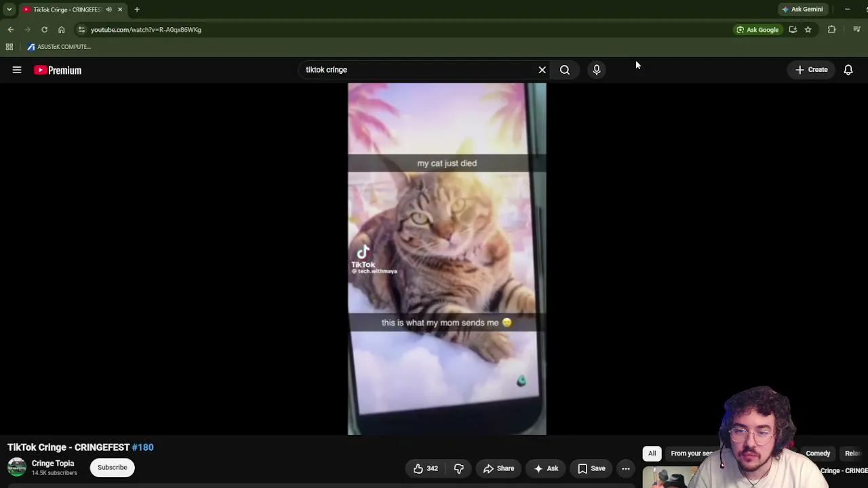Click the Create button

[811, 70]
